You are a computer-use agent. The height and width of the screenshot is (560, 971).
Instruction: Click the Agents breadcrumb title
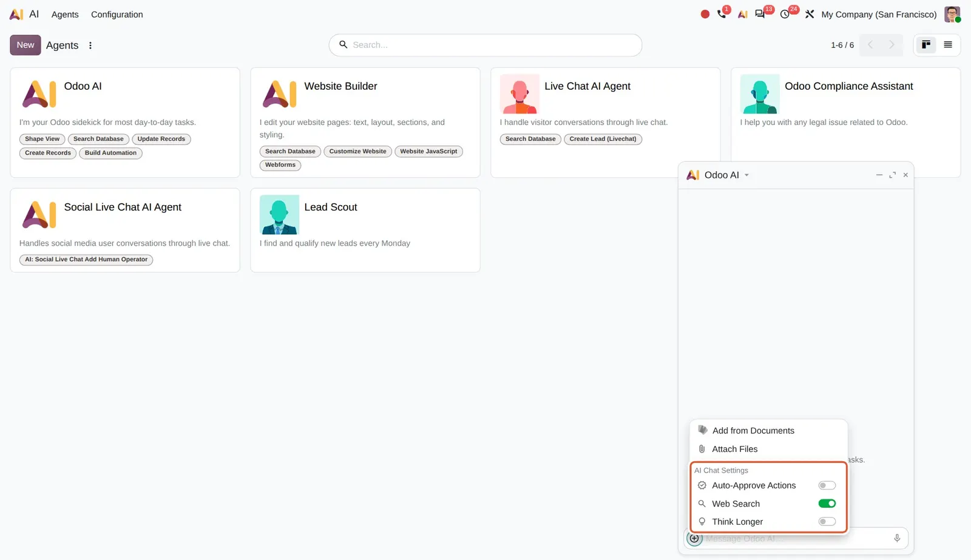[x=62, y=46]
